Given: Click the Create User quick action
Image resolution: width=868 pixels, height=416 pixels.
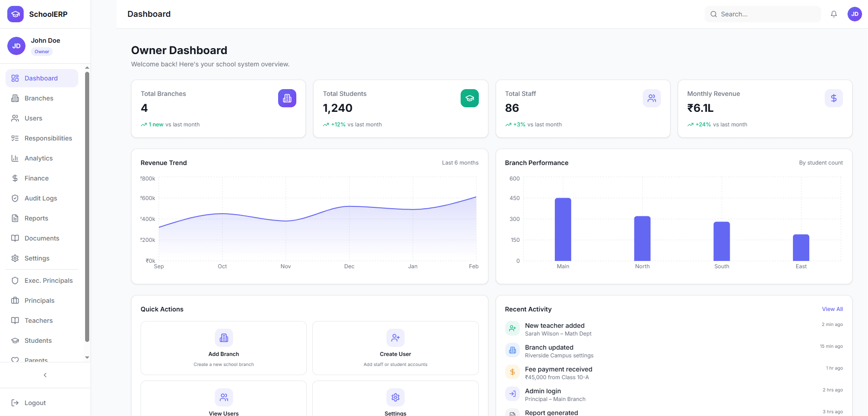Looking at the screenshot, I should coord(396,348).
